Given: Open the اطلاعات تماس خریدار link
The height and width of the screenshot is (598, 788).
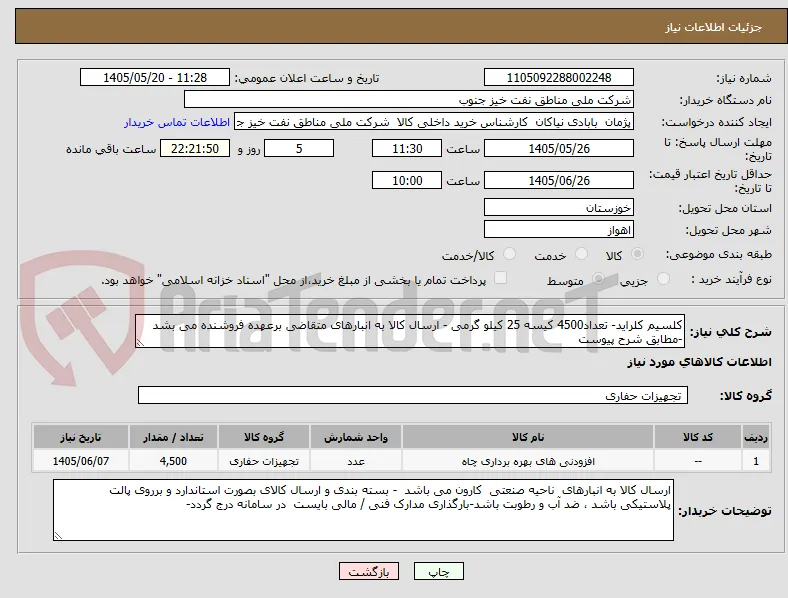Looking at the screenshot, I should point(177,122).
